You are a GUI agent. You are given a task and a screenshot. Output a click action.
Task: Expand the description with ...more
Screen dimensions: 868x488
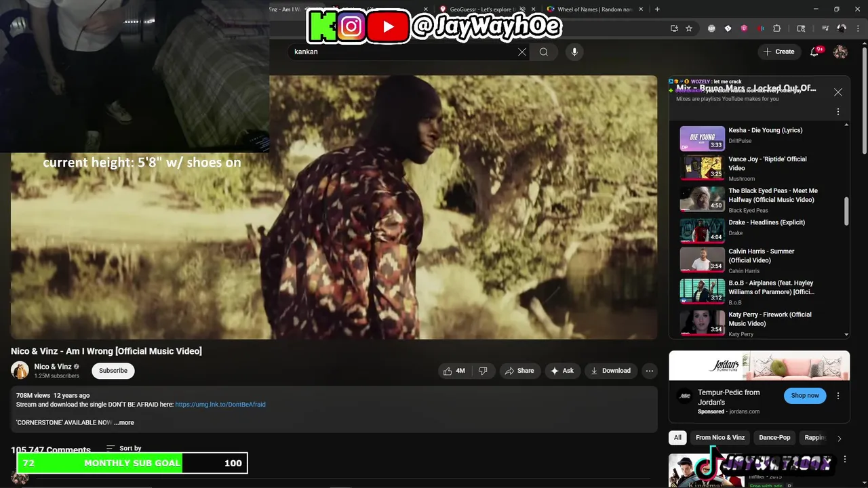pos(124,422)
